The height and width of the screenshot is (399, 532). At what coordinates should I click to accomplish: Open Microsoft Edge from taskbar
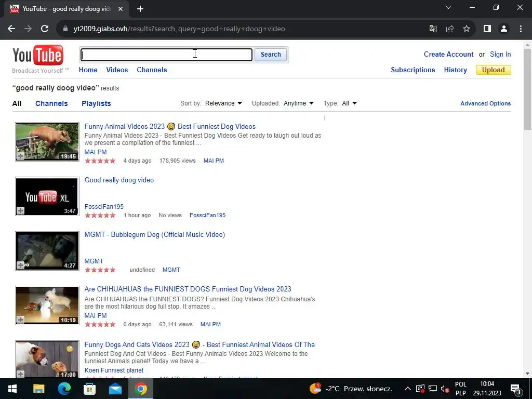pyautogui.click(x=64, y=389)
